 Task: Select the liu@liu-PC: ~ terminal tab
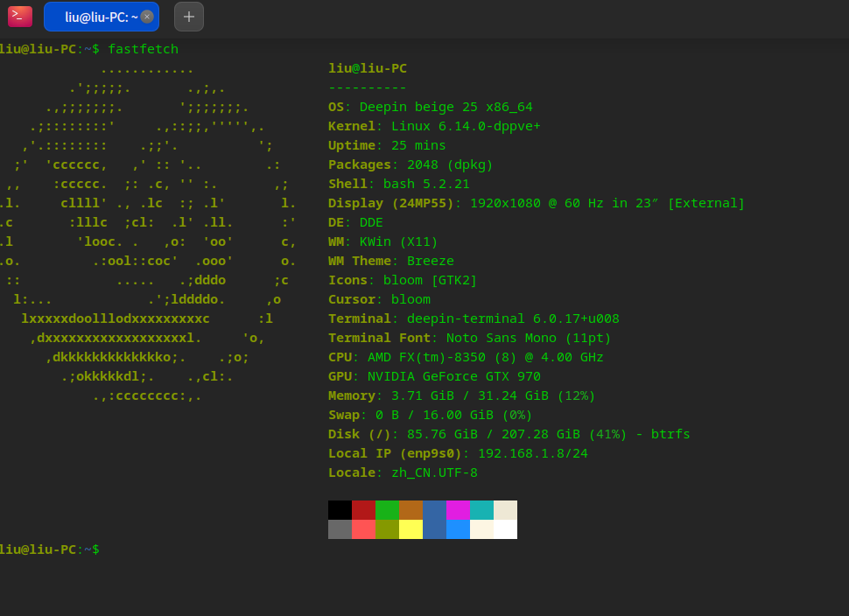click(102, 17)
